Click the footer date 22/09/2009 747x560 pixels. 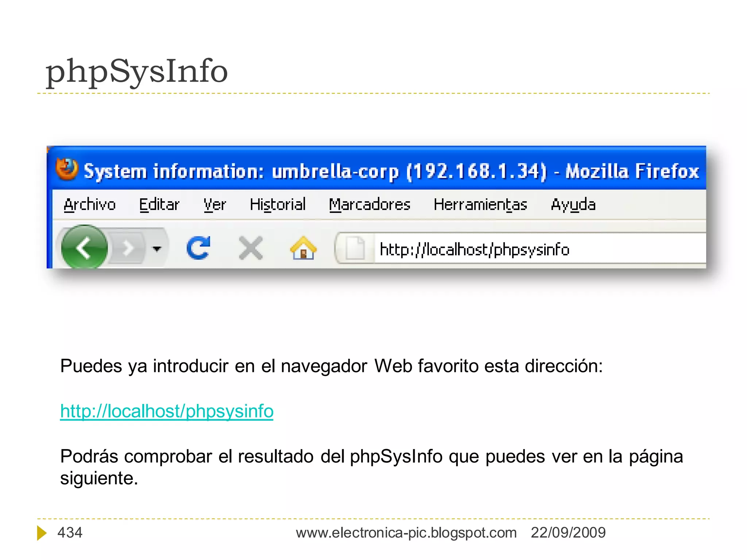click(x=568, y=533)
